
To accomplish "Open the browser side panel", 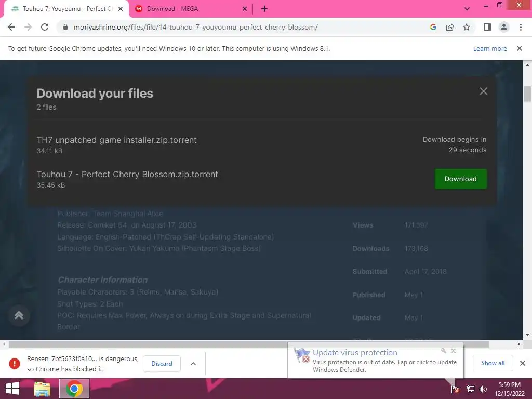I will 487,27.
